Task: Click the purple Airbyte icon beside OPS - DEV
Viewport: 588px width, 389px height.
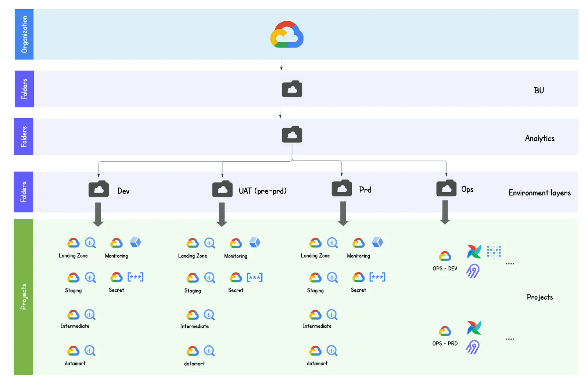Action: pyautogui.click(x=473, y=271)
